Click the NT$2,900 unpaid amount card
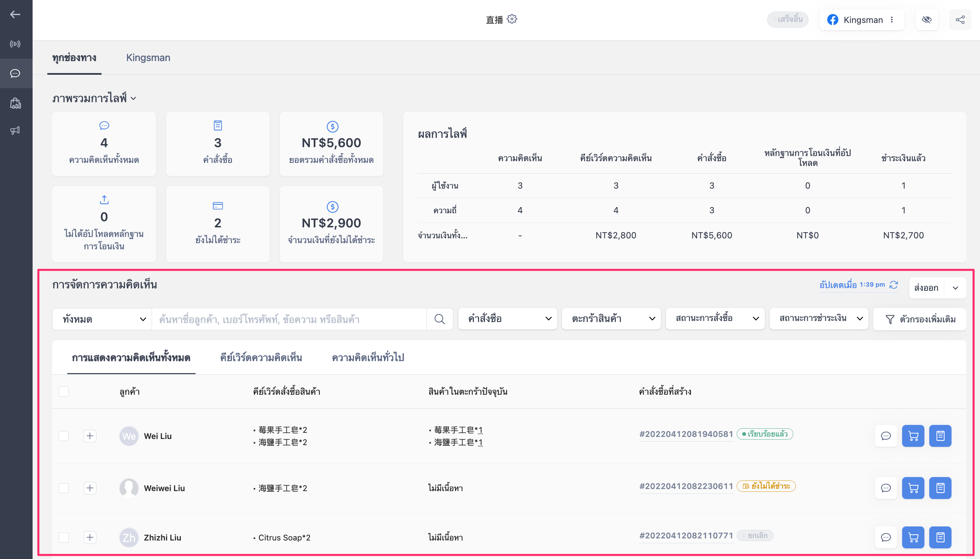 [x=331, y=224]
